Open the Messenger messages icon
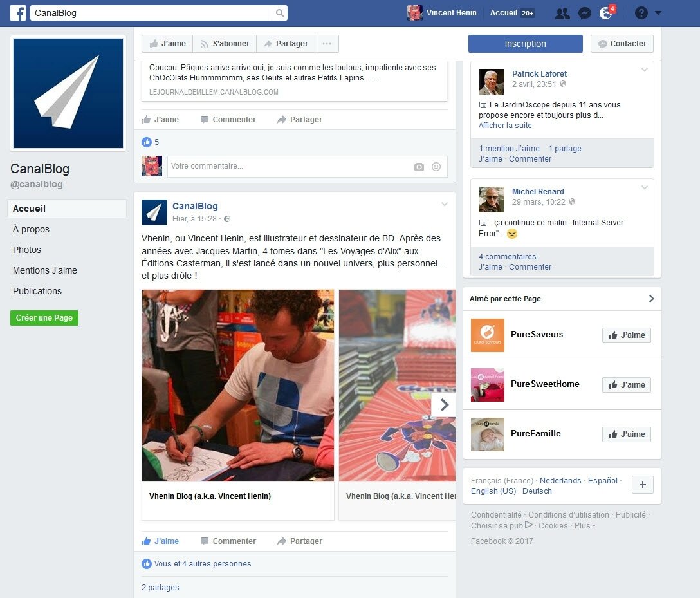The image size is (700, 598). click(584, 13)
